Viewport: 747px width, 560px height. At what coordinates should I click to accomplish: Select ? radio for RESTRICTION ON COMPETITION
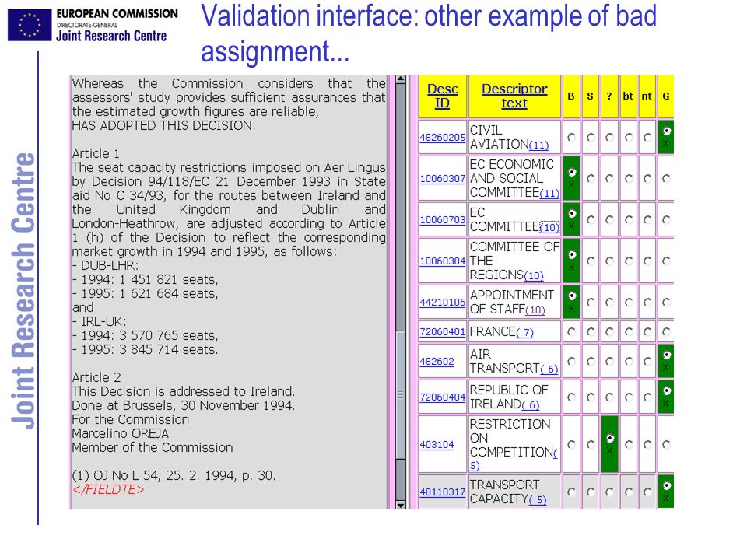(609, 438)
